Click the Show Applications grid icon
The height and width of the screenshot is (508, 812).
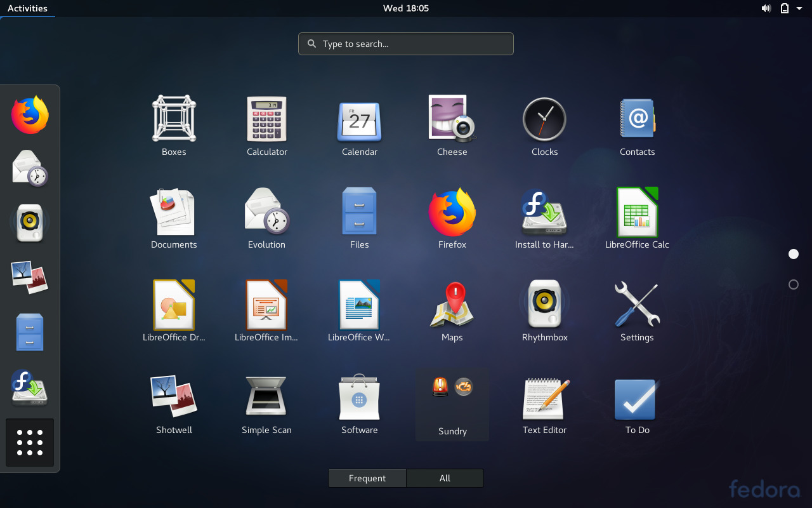click(x=29, y=442)
